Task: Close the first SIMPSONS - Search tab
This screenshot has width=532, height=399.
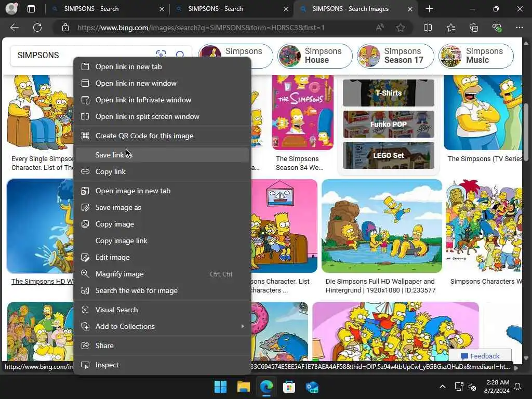Action: pyautogui.click(x=162, y=9)
